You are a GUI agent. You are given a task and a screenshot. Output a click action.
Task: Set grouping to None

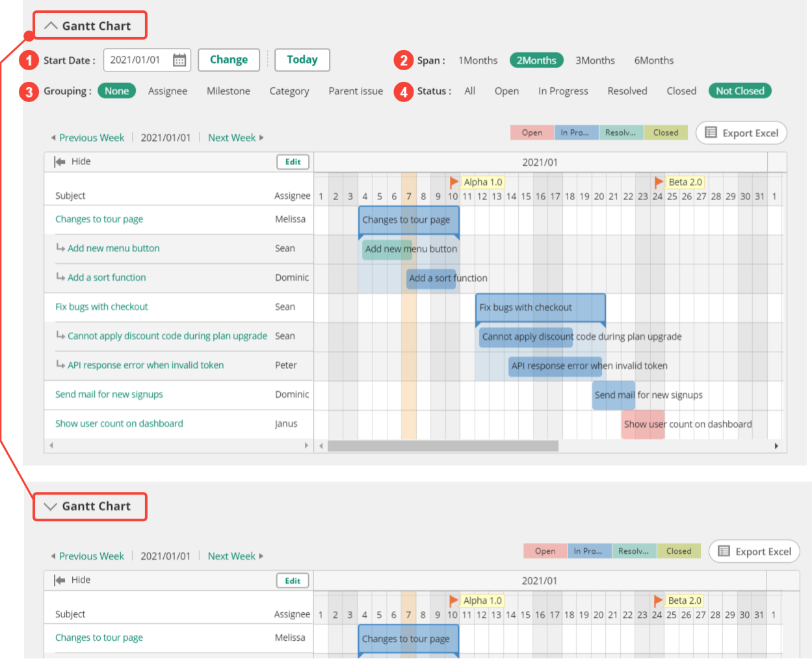click(117, 91)
